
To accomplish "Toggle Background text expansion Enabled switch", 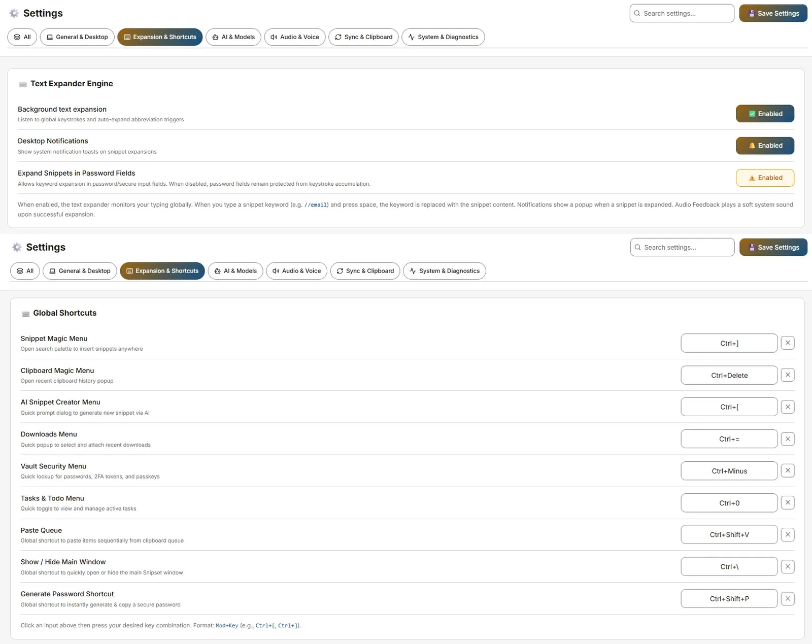I will (765, 114).
